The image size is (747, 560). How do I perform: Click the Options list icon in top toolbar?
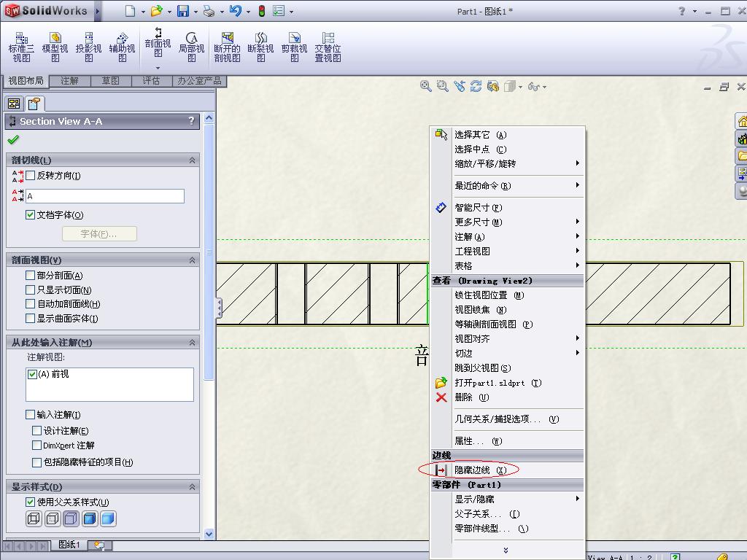(x=279, y=10)
